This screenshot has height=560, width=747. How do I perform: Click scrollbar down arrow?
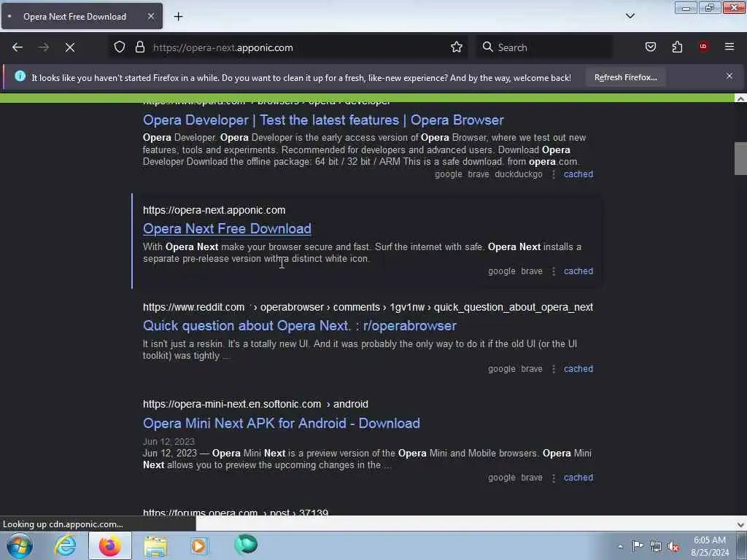click(x=740, y=525)
